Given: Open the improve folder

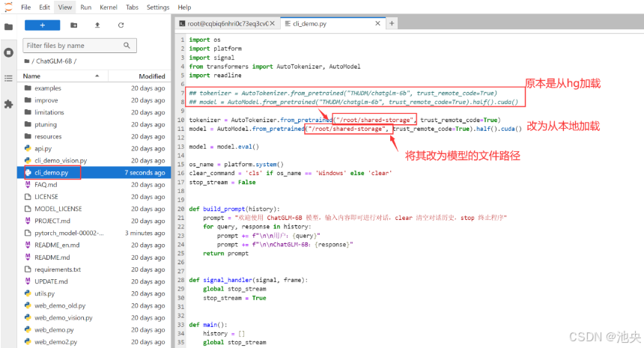Looking at the screenshot, I should tap(94, 100).
